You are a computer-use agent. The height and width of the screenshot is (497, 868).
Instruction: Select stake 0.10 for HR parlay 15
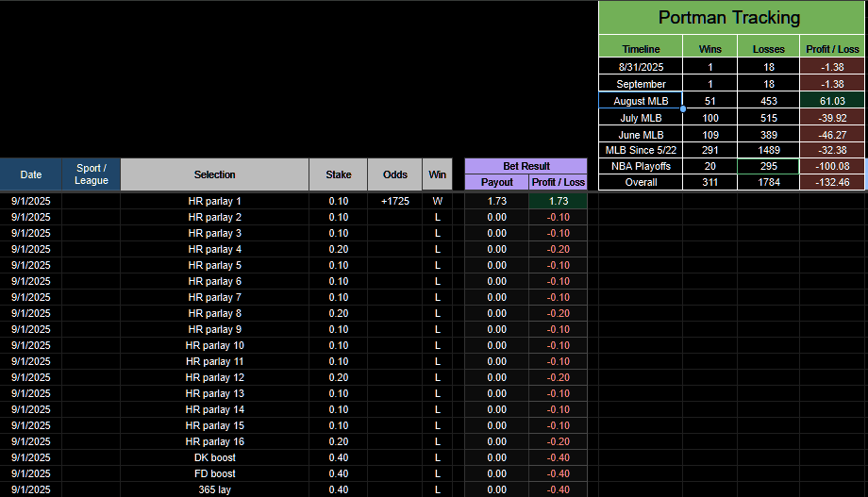[338, 425]
